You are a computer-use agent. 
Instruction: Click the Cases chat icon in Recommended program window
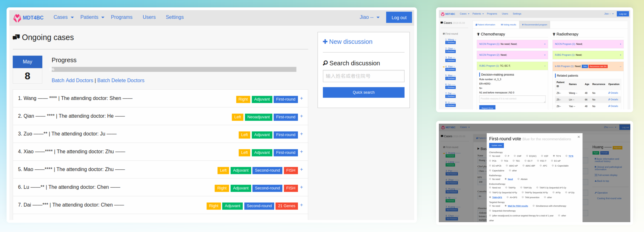[x=442, y=23]
